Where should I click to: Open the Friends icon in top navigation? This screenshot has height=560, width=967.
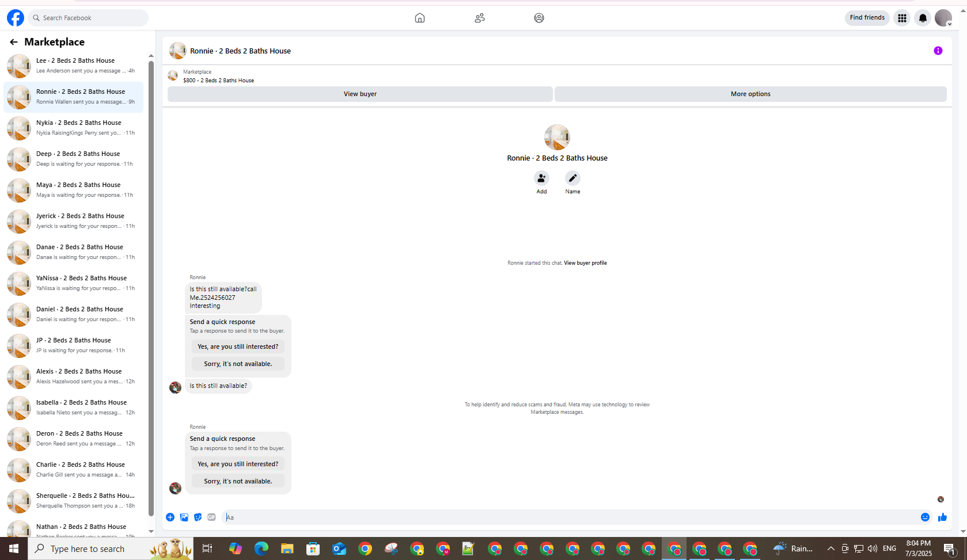(x=480, y=18)
